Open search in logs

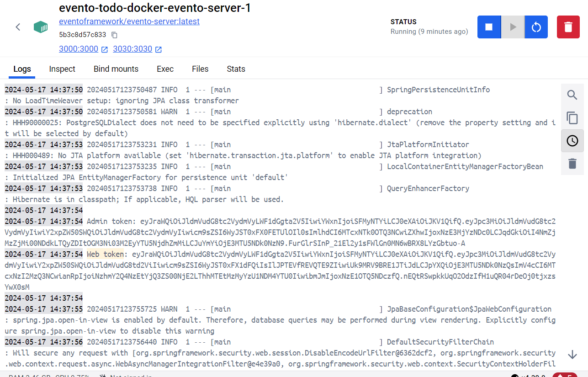pyautogui.click(x=572, y=95)
